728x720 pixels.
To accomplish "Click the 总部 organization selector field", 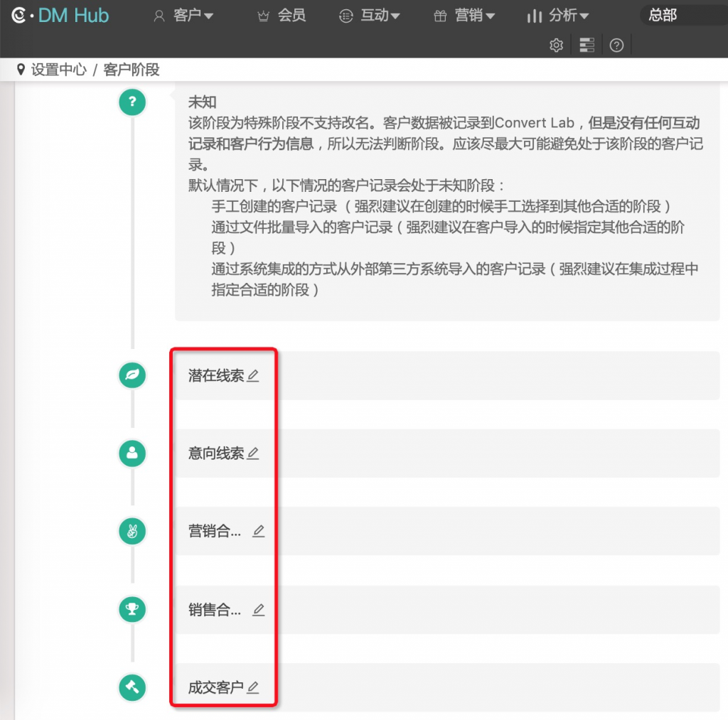I will (681, 15).
